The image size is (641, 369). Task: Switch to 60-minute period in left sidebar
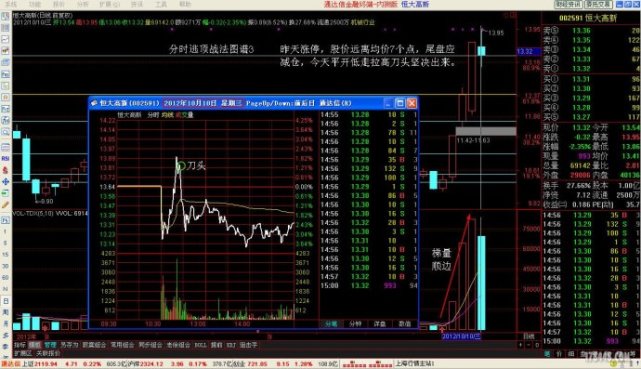click(5, 277)
